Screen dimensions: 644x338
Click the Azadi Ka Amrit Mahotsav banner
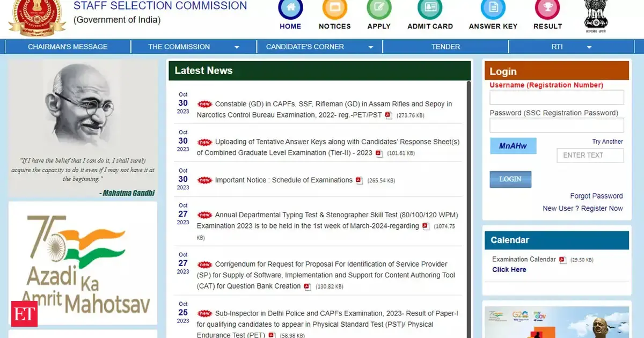click(83, 263)
